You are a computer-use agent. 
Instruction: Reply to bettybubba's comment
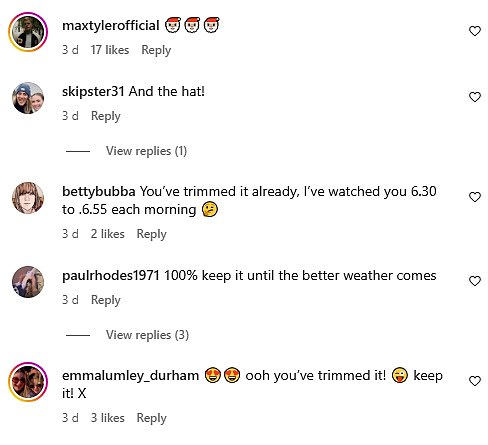151,234
